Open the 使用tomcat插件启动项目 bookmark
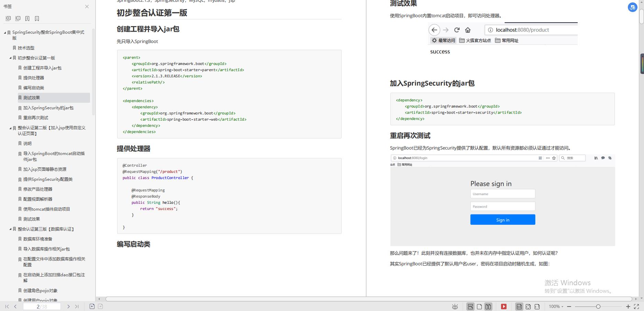 pos(46,209)
